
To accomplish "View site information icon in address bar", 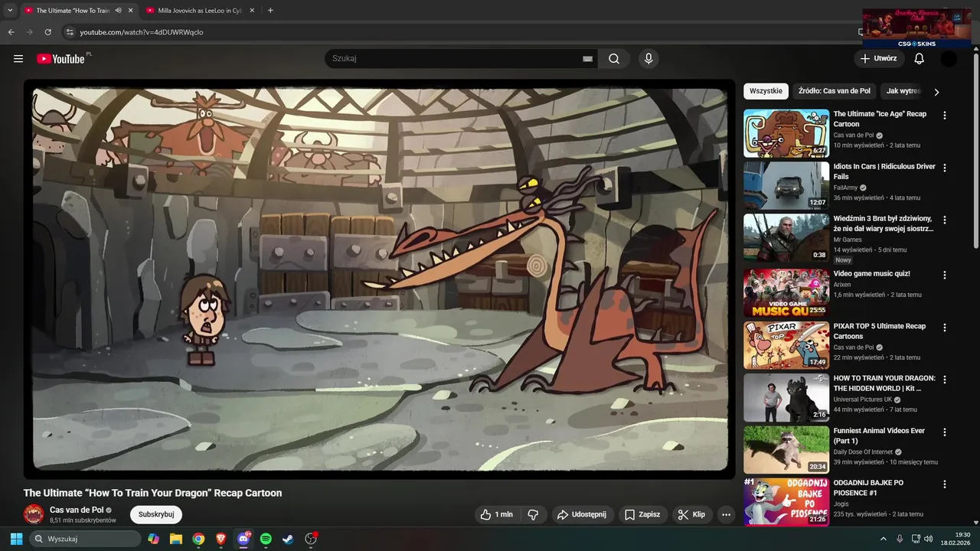I will (x=69, y=32).
